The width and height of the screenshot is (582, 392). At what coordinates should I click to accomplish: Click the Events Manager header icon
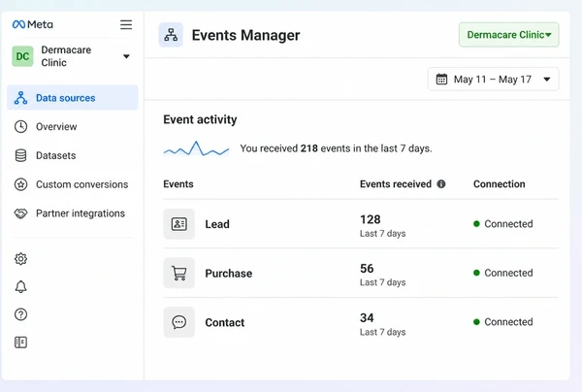click(x=171, y=35)
